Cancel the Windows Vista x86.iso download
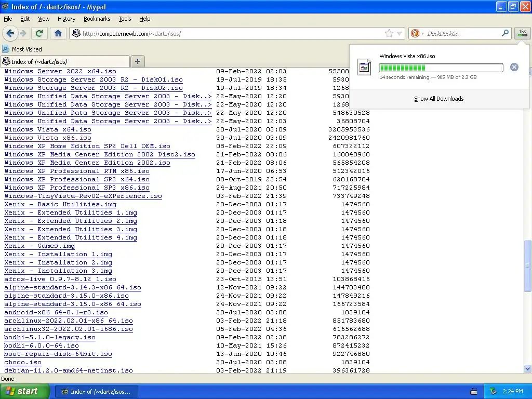Image resolution: width=532 pixels, height=399 pixels. pyautogui.click(x=514, y=67)
